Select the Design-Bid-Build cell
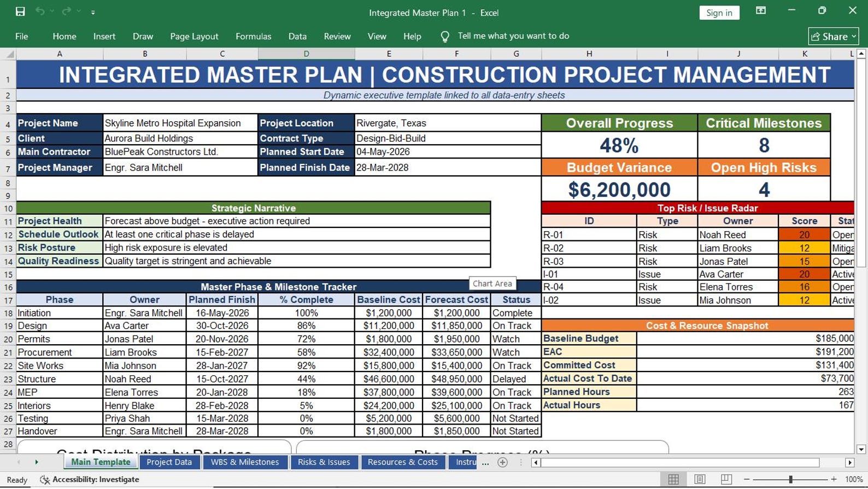Viewport: 868px width, 489px height. coord(448,138)
